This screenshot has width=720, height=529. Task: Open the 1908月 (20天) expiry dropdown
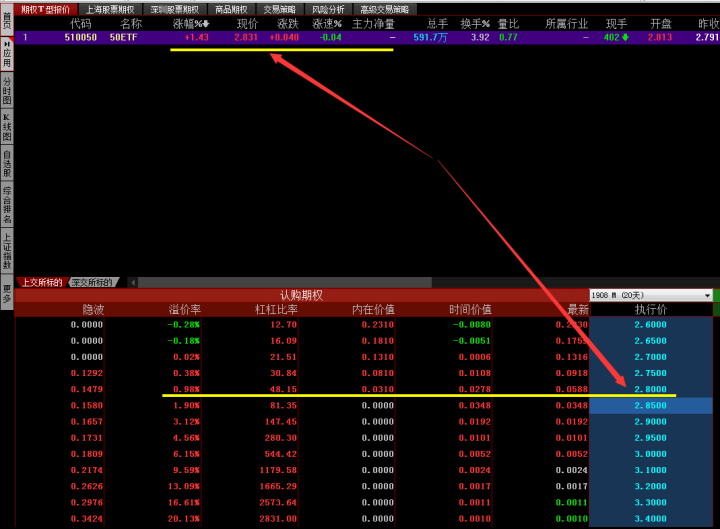pos(651,295)
